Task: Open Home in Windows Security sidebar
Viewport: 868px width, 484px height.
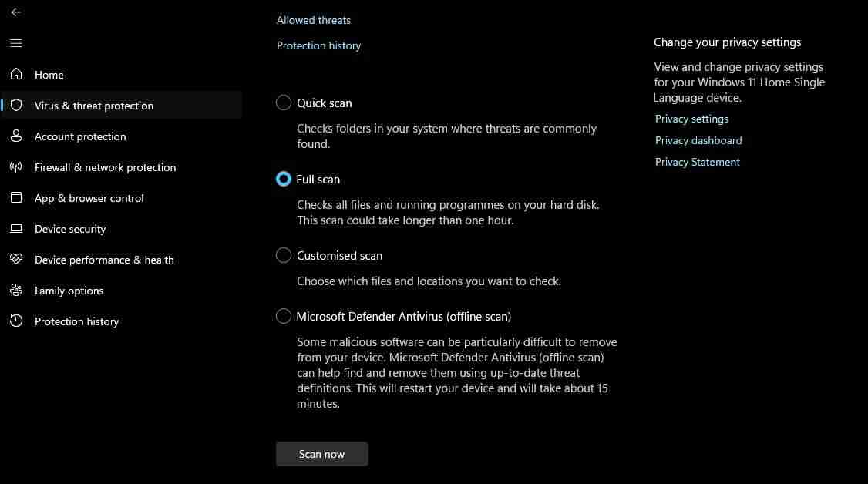Action: tap(49, 75)
